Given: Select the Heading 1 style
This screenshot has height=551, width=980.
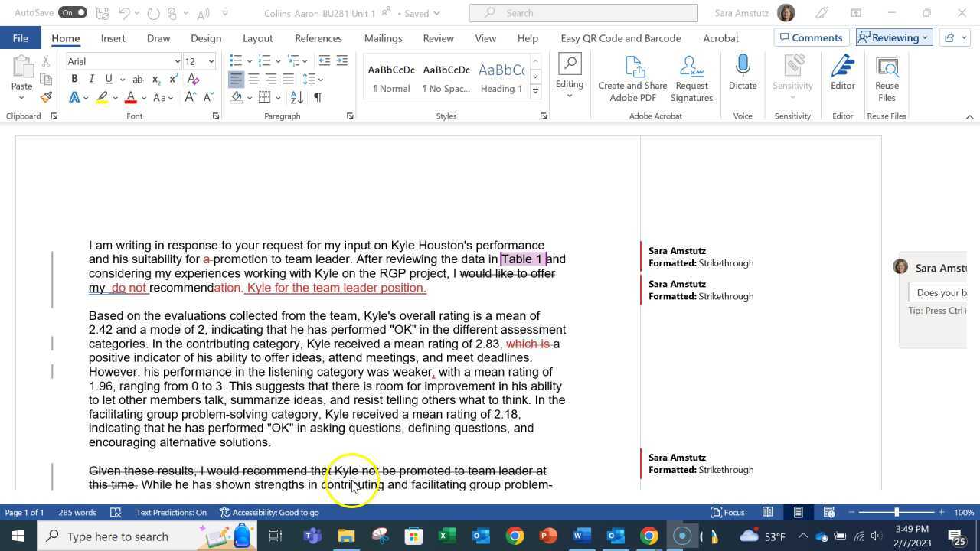Looking at the screenshot, I should click(x=501, y=78).
